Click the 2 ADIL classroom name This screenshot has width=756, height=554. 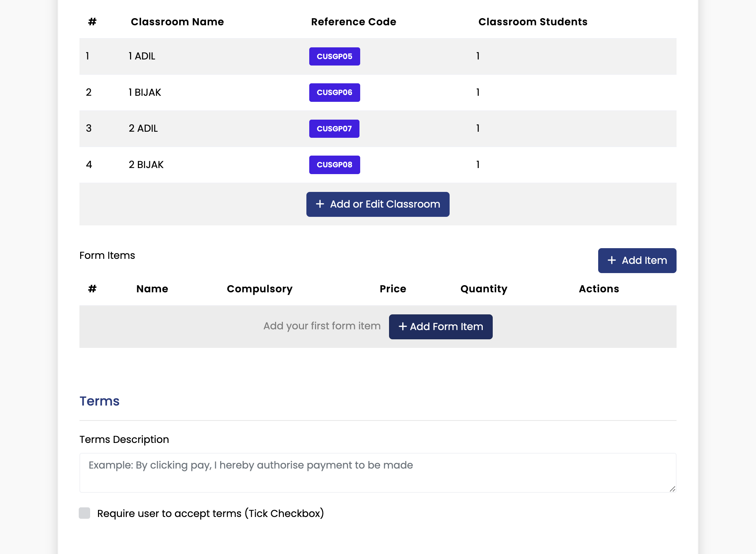(x=143, y=129)
